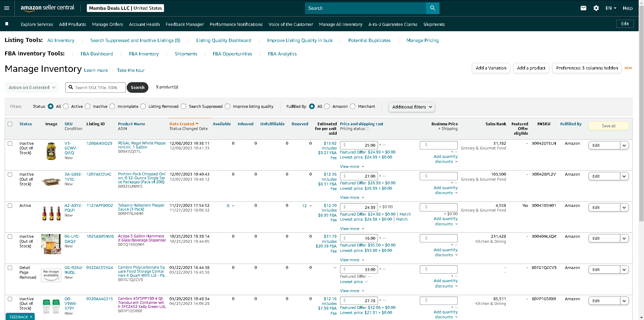Tick checkbox for REGAL Whole Pepperoncini row

tap(10, 143)
